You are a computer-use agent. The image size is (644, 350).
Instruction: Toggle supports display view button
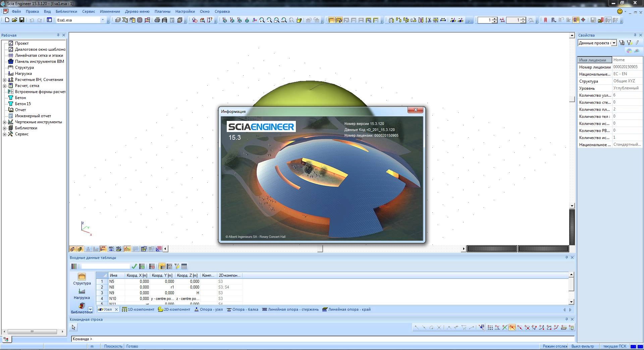tap(88, 249)
